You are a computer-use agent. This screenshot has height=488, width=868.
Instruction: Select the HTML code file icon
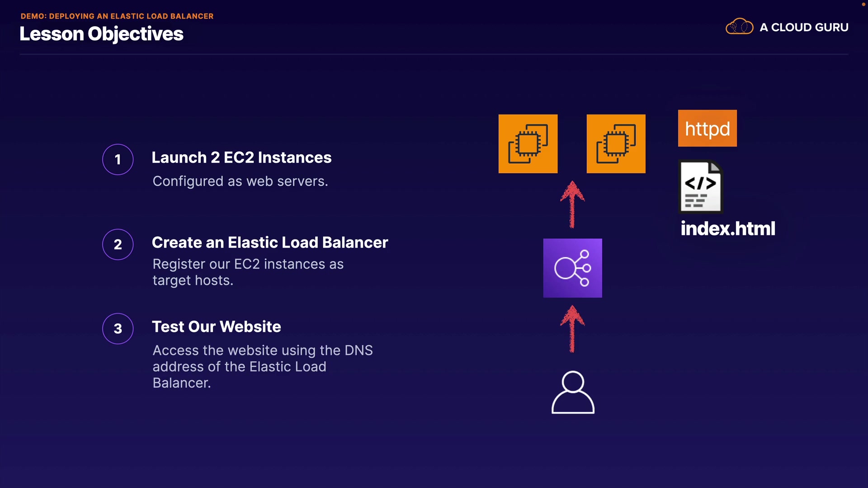click(x=701, y=187)
